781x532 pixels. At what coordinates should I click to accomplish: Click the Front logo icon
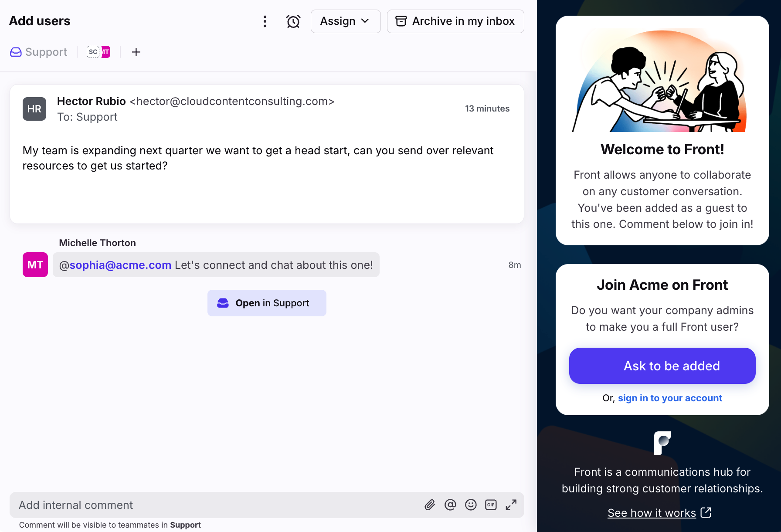click(x=662, y=443)
